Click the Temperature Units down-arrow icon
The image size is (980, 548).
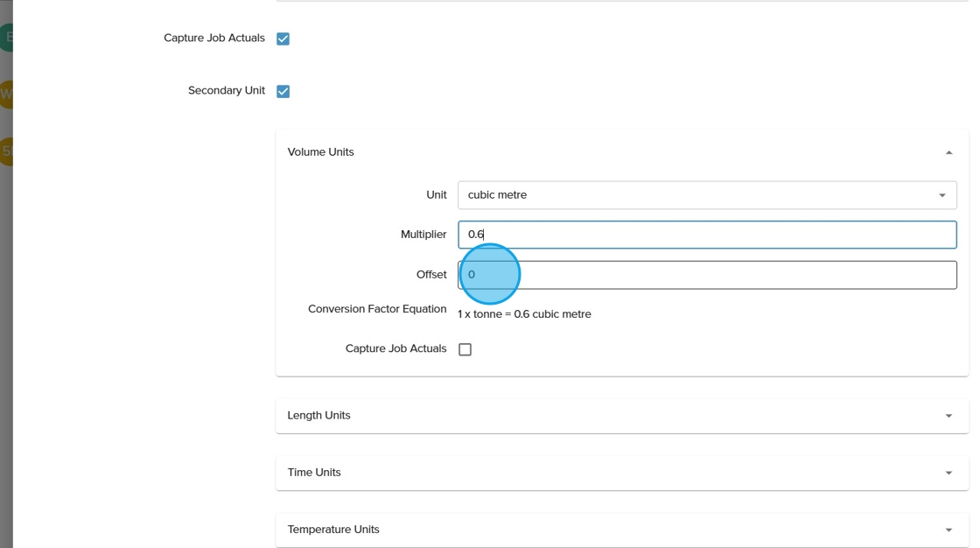pyautogui.click(x=948, y=530)
